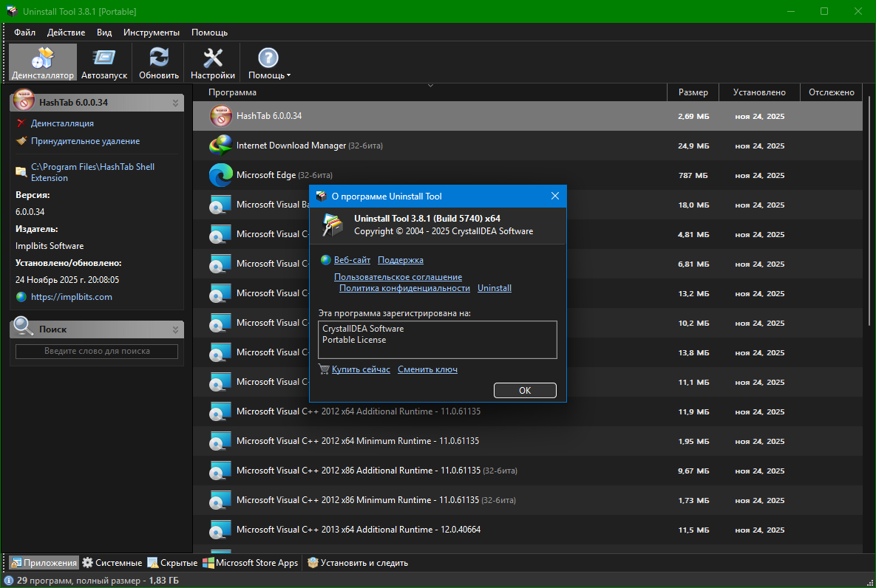This screenshot has width=876, height=588.
Task: Click the HashTab row icon in list
Action: click(220, 116)
